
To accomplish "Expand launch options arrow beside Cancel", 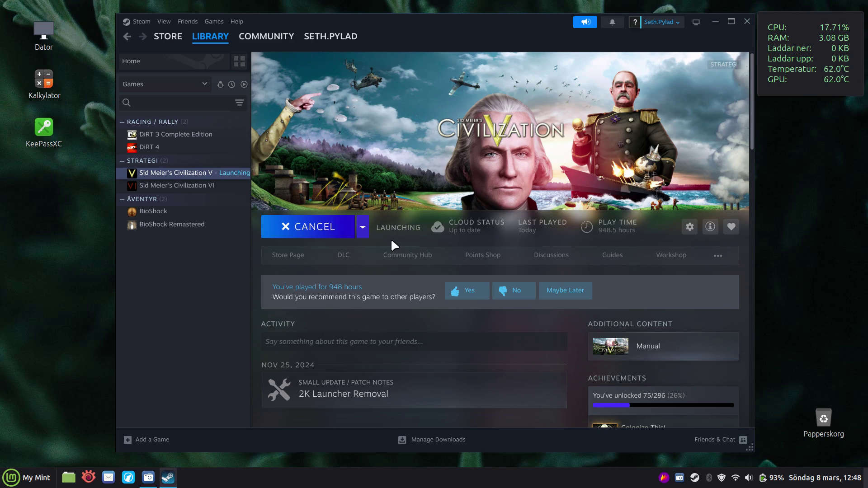I will (x=363, y=227).
